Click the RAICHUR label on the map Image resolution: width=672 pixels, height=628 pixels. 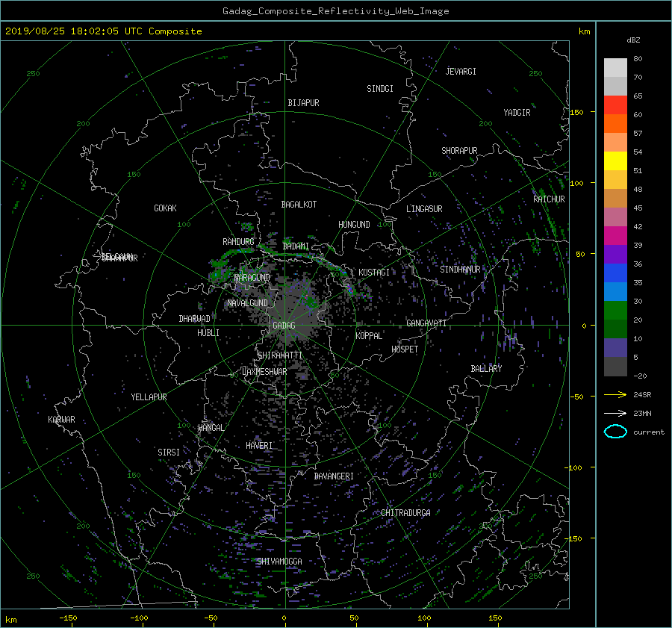click(x=549, y=199)
